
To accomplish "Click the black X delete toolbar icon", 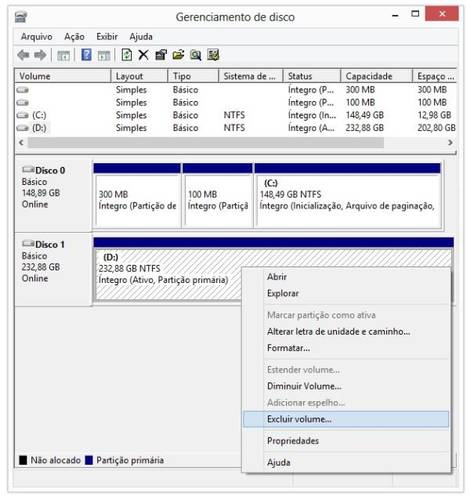I will [143, 55].
